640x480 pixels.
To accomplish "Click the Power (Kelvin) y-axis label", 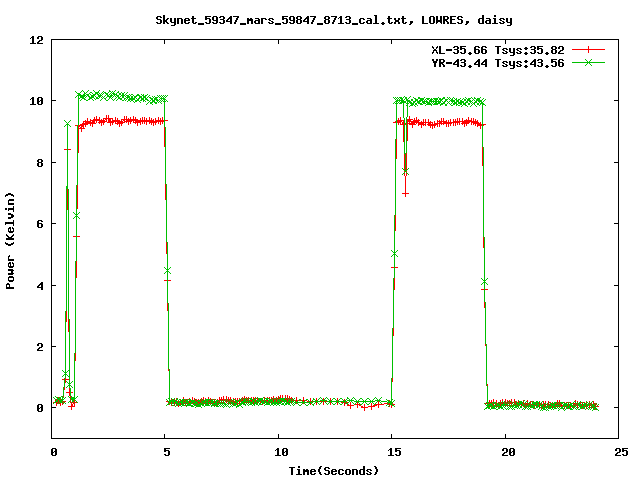I will point(10,241).
